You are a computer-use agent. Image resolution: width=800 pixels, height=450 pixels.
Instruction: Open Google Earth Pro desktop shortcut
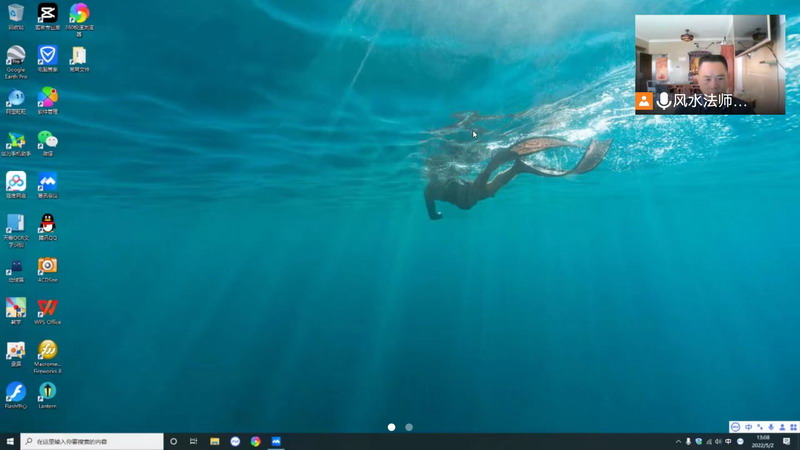click(x=16, y=62)
